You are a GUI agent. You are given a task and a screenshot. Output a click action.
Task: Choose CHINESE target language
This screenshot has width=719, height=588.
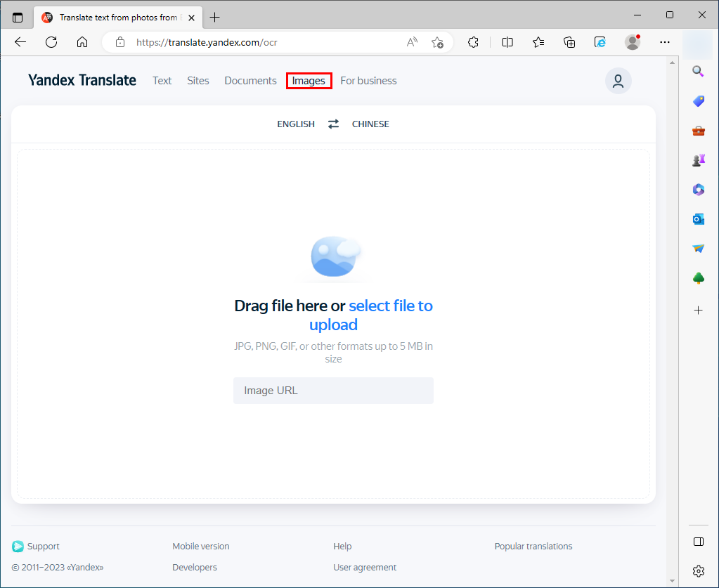[x=370, y=124]
